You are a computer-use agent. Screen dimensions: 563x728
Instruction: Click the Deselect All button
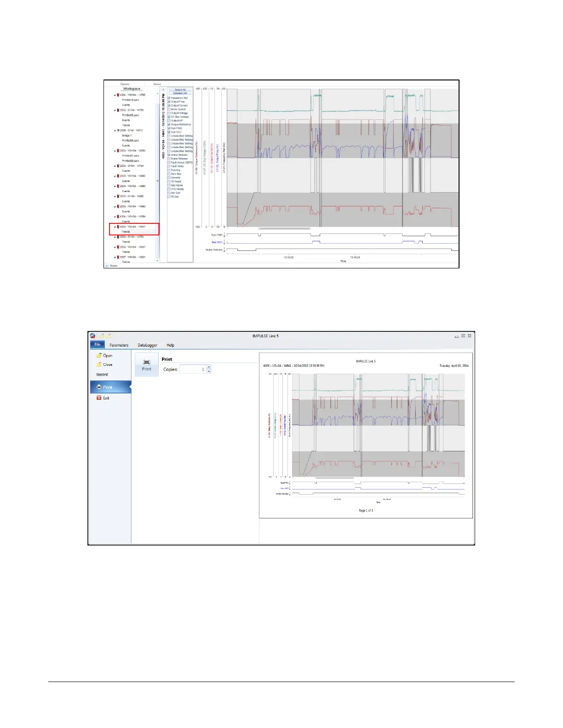(x=180, y=93)
